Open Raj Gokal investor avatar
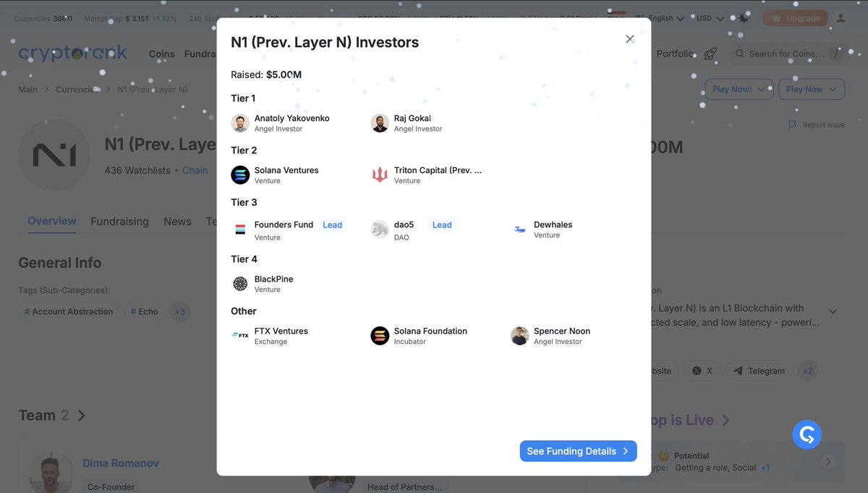This screenshot has height=493, width=868. click(x=380, y=123)
